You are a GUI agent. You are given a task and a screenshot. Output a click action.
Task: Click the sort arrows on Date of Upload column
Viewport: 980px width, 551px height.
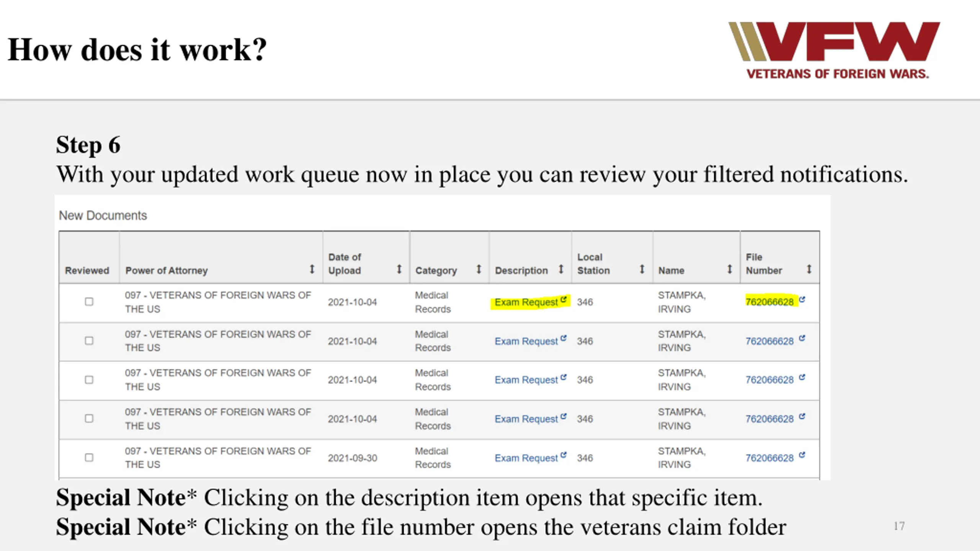point(399,269)
